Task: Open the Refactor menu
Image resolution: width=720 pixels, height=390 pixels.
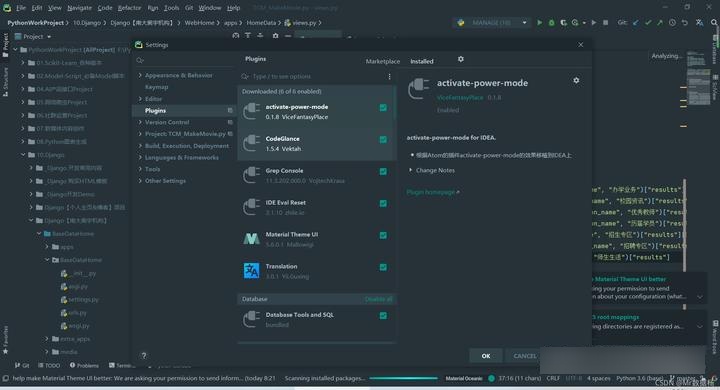Action: [x=129, y=8]
